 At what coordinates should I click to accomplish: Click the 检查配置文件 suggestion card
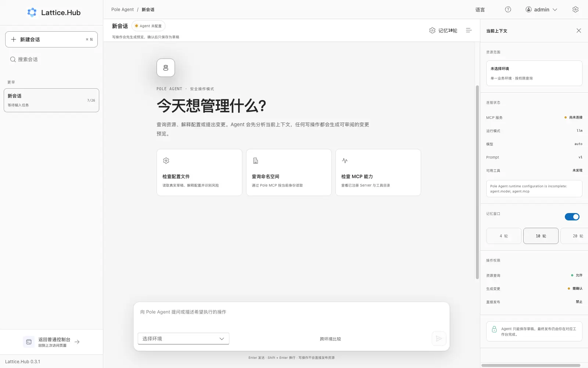(x=199, y=172)
